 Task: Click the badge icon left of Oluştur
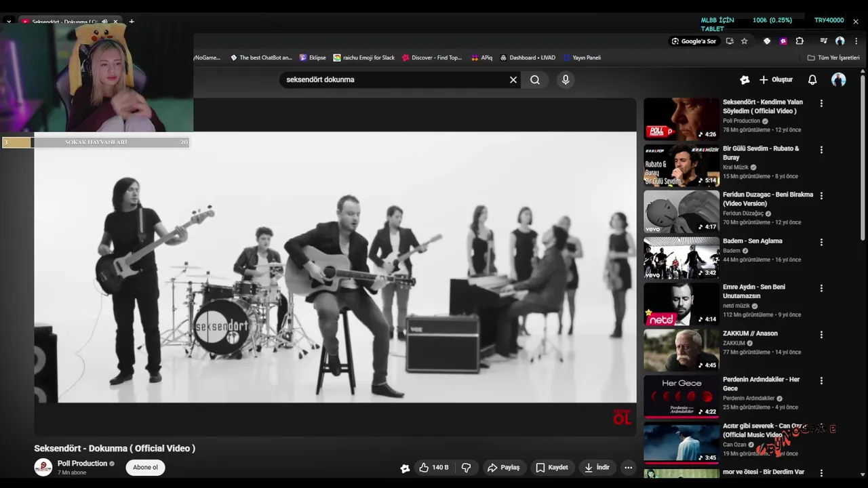[x=745, y=80]
